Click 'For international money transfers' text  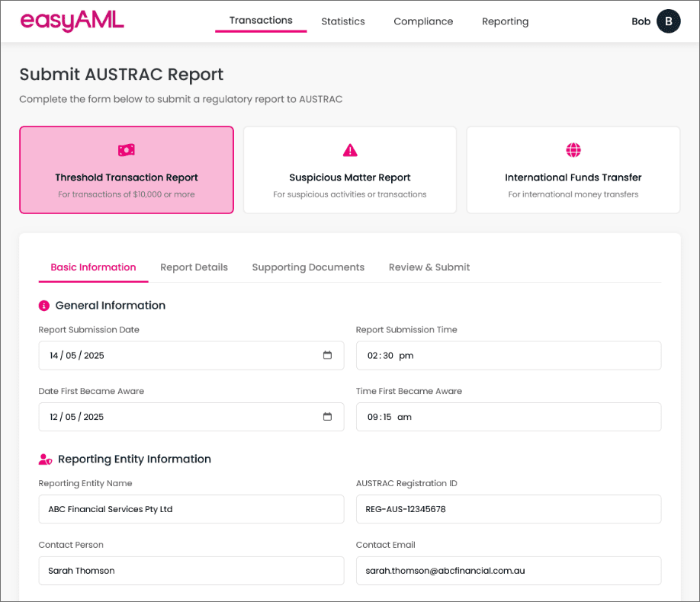click(573, 194)
